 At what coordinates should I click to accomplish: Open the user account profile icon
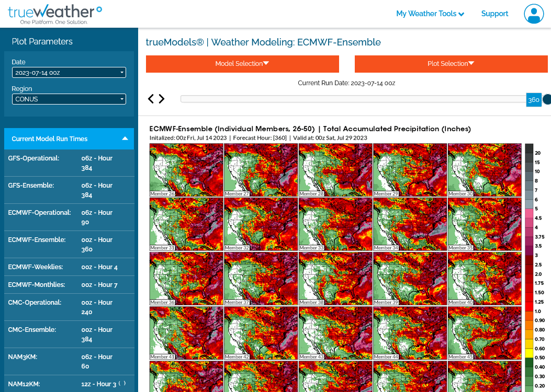(x=533, y=14)
